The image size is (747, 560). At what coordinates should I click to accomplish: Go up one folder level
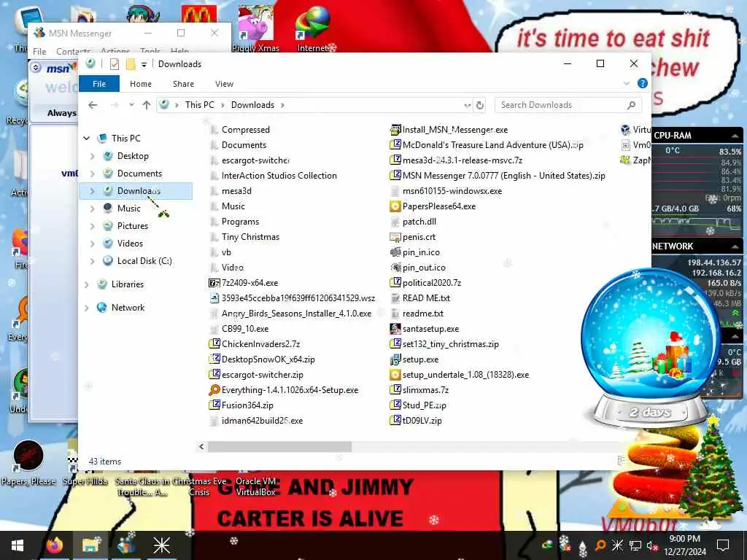click(146, 105)
